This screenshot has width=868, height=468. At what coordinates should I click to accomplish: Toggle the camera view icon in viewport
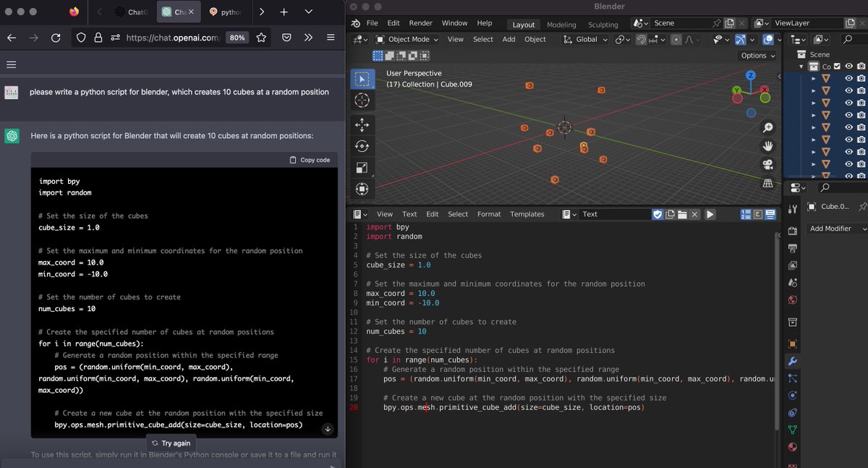coord(767,165)
